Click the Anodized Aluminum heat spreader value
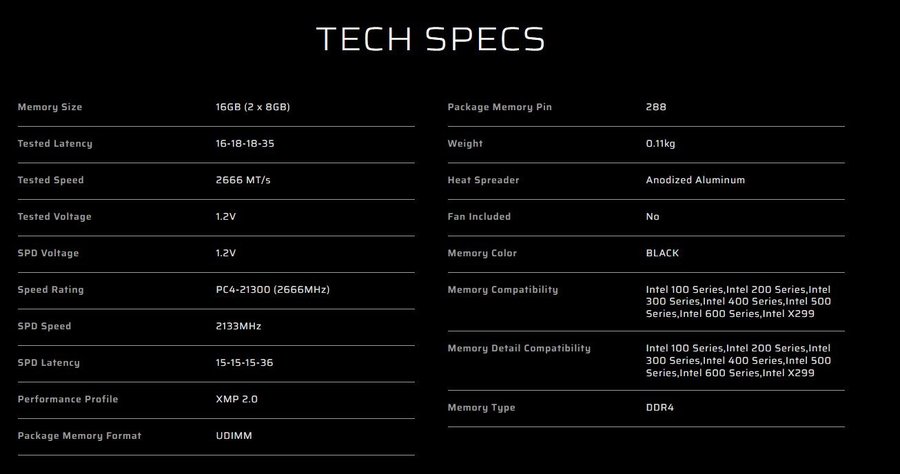This screenshot has width=900, height=474. [x=695, y=180]
